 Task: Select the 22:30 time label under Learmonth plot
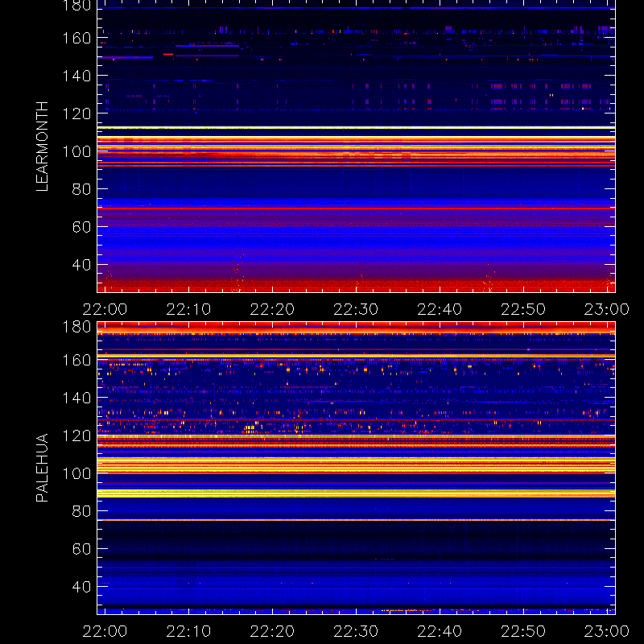[356, 309]
